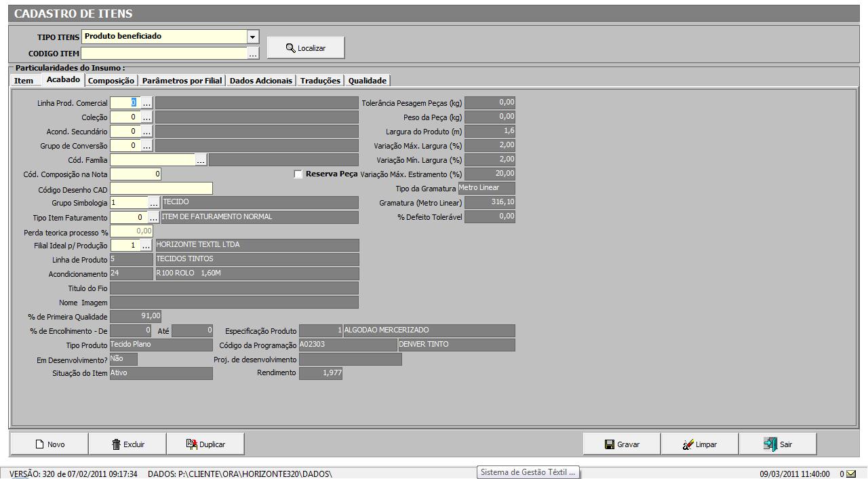Viewport: 868px width, 479px height.
Task: Select the Qualidade tab
Action: (367, 81)
